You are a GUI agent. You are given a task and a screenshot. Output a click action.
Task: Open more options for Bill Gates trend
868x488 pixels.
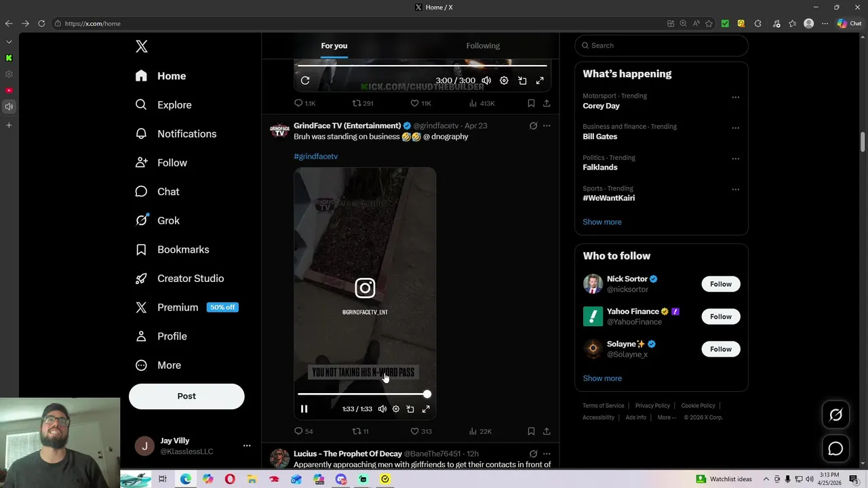click(735, 128)
